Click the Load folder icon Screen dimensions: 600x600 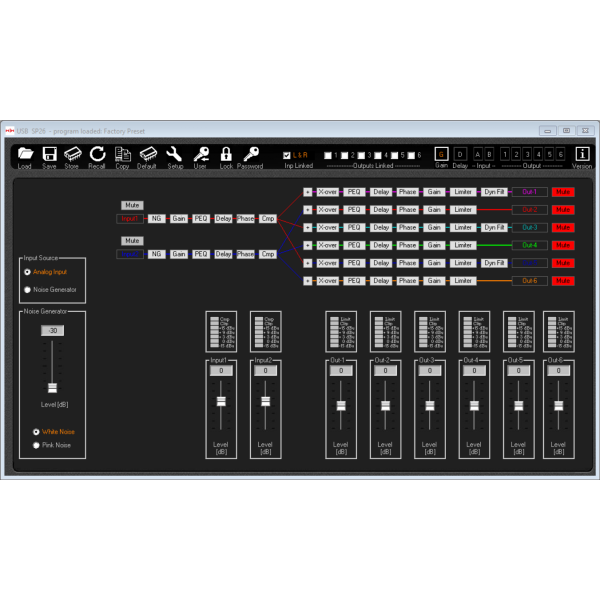[25, 154]
